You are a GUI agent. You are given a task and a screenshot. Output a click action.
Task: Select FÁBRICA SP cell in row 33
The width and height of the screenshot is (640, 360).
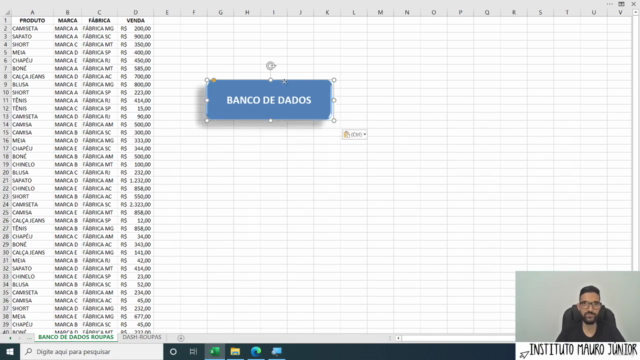click(100, 276)
